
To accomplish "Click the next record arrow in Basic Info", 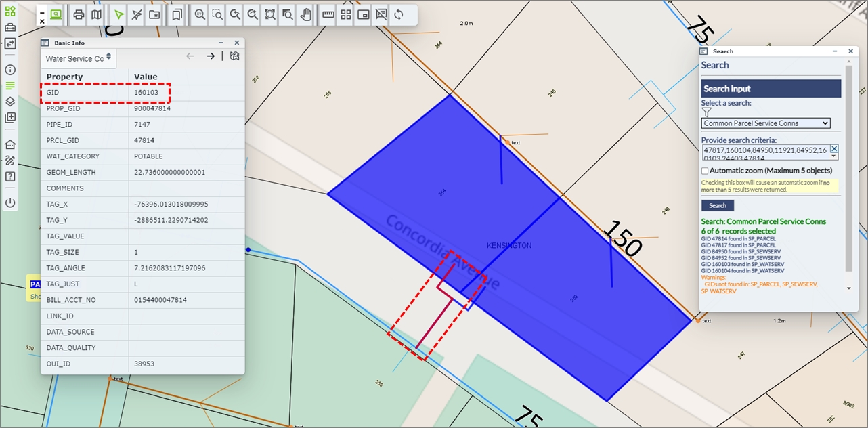I will point(211,56).
